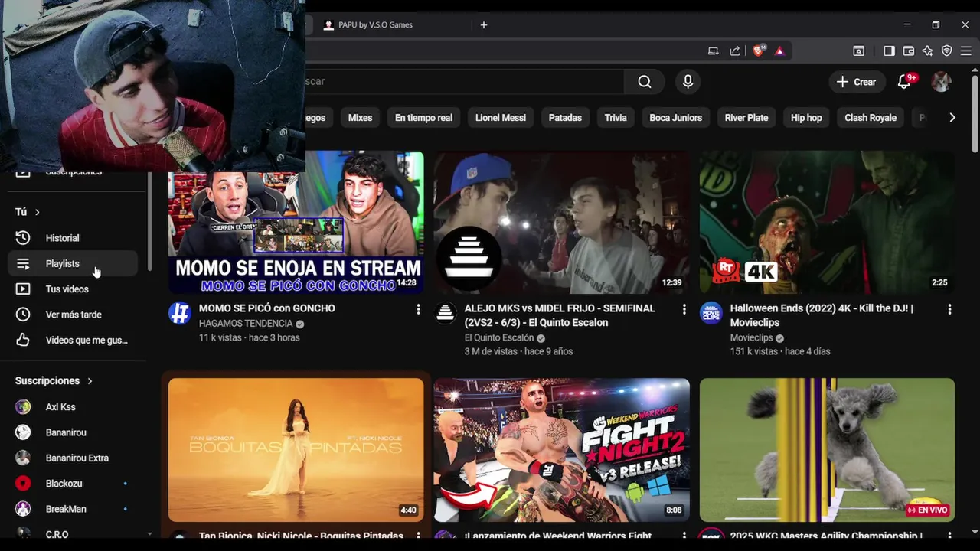Go to Movieclips channel name

(x=751, y=338)
